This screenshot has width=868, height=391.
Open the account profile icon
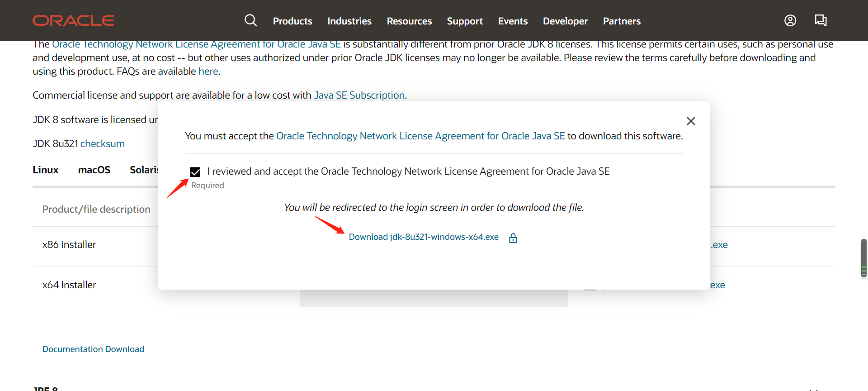coord(790,20)
